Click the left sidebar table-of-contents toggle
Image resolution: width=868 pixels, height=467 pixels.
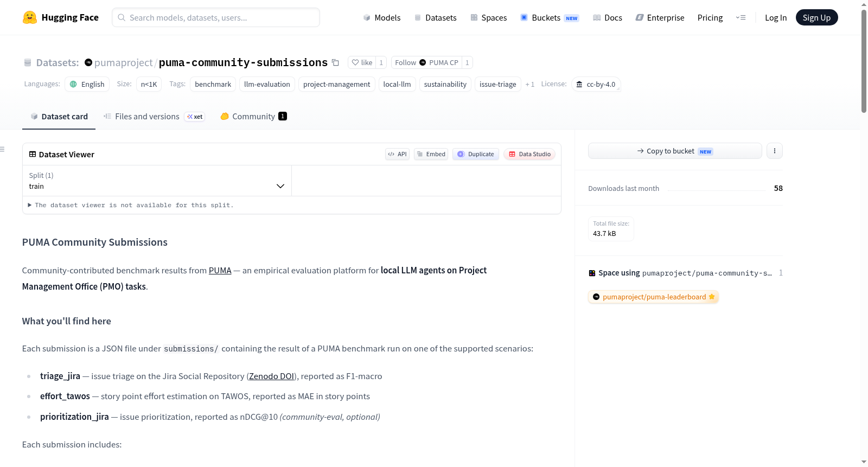point(2,149)
